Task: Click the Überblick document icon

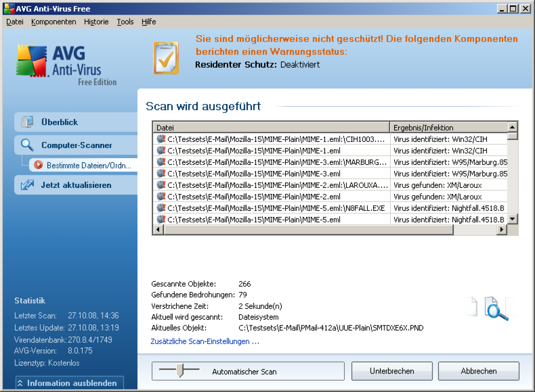Action: pyautogui.click(x=27, y=122)
